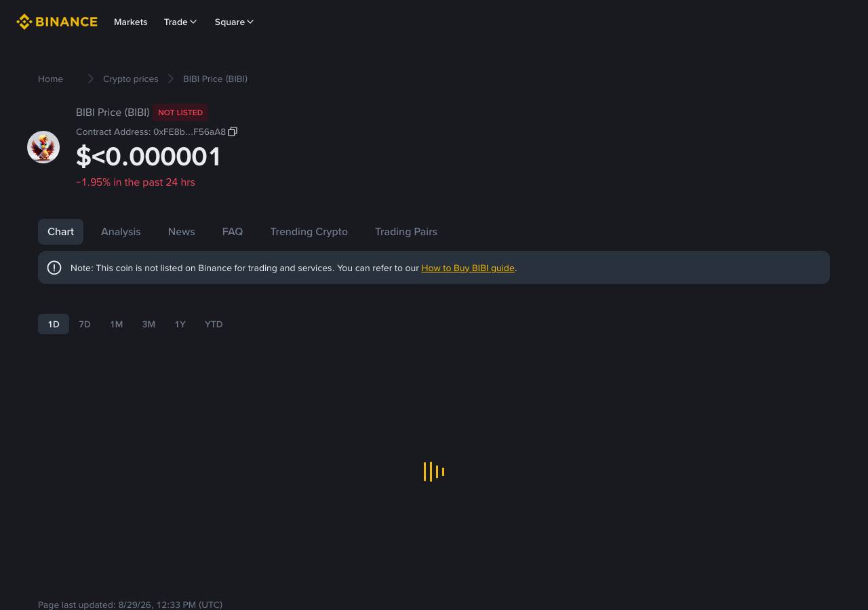Viewport: 868px width, 610px height.
Task: Set chart range to 1Y
Action: 180,324
